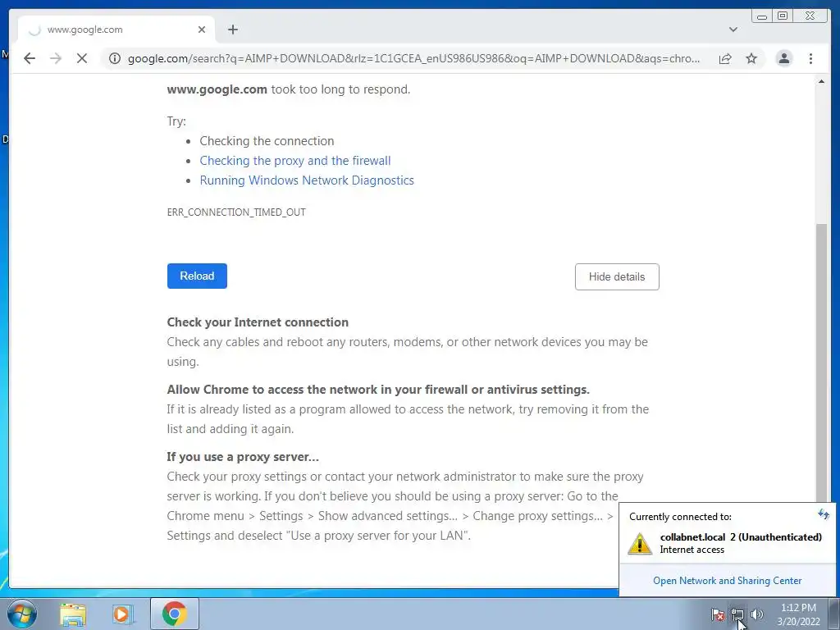Click Hide details button

click(617, 277)
